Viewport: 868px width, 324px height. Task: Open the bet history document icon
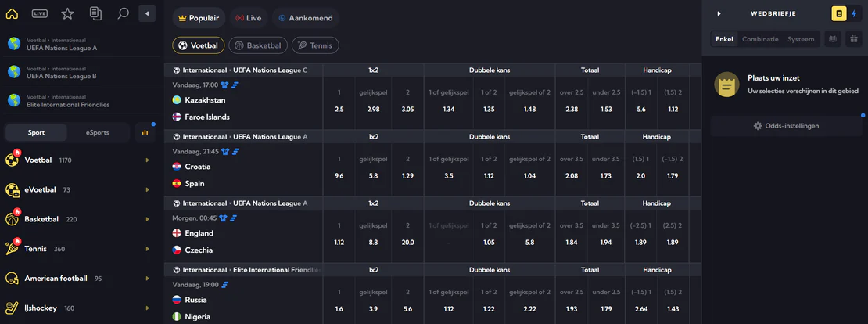(x=95, y=14)
